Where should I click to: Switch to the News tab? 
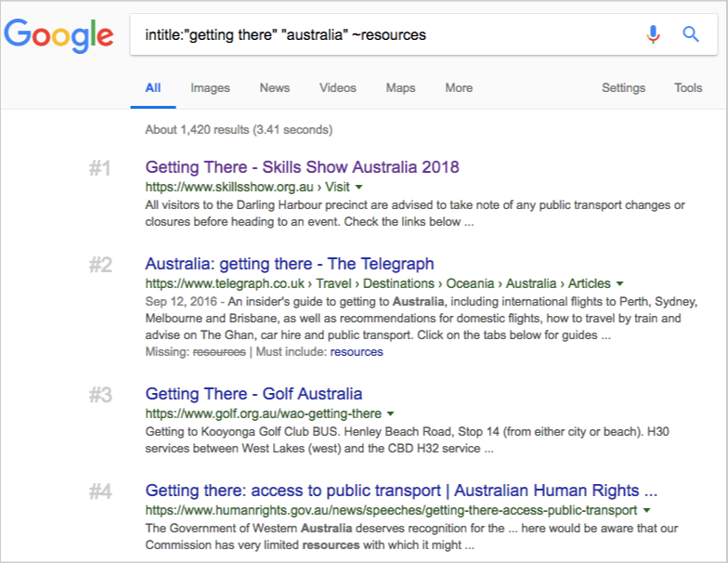coord(275,87)
